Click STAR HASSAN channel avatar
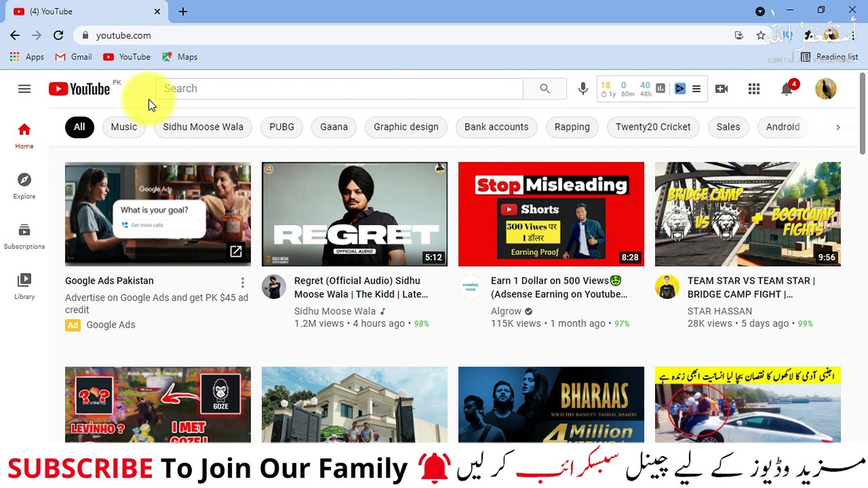The height and width of the screenshot is (488, 868). tap(667, 287)
